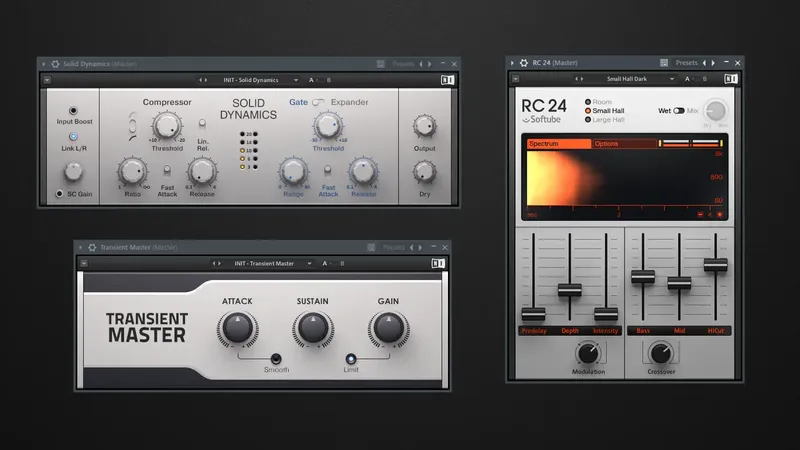Select Small Hall reverb type in RC 24
The height and width of the screenshot is (450, 800).
tap(588, 111)
